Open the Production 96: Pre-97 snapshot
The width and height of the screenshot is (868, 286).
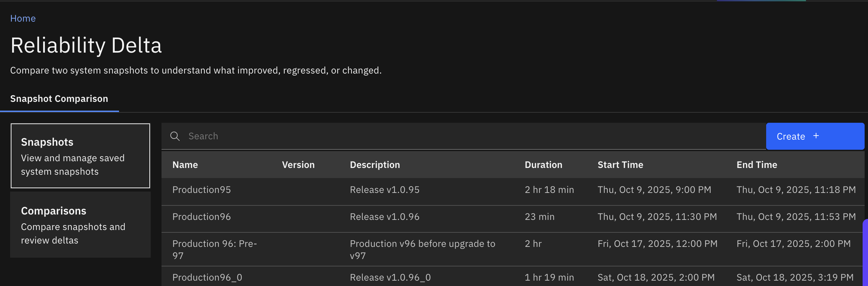pyautogui.click(x=214, y=250)
